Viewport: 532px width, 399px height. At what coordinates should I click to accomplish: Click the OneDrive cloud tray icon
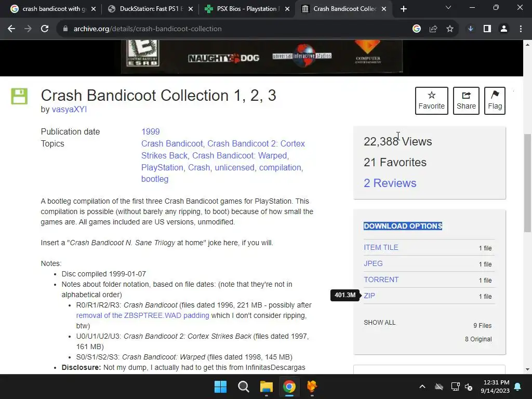coord(439,387)
